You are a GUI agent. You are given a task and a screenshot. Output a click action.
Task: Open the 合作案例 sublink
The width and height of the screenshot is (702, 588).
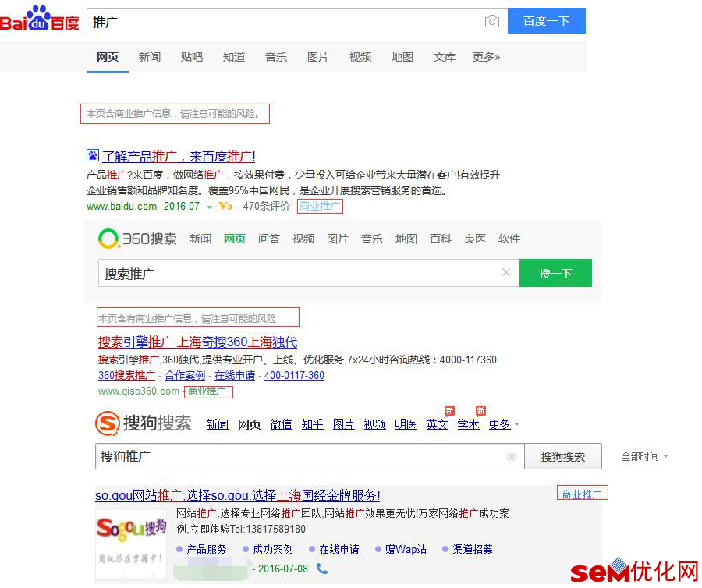coord(185,375)
